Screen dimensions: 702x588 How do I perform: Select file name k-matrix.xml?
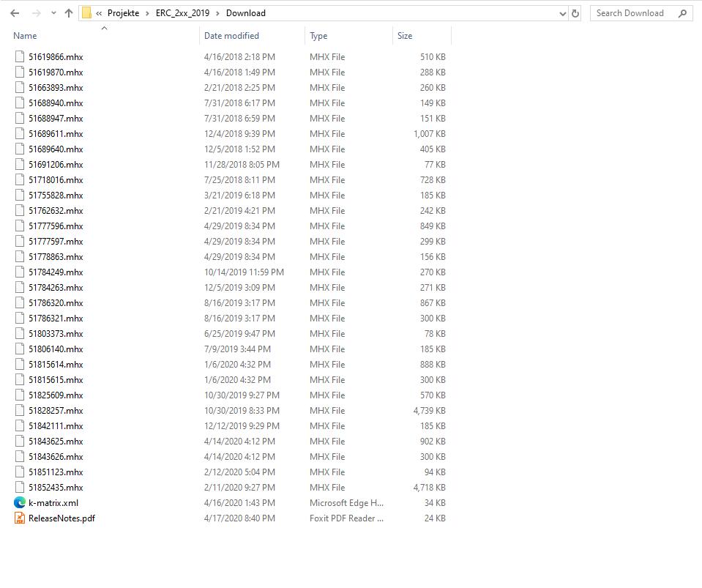(x=53, y=503)
